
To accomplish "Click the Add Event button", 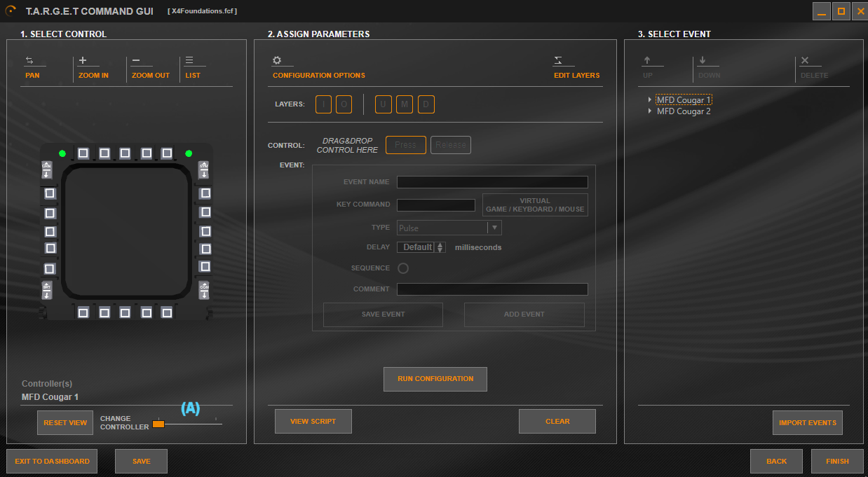I will [x=524, y=314].
